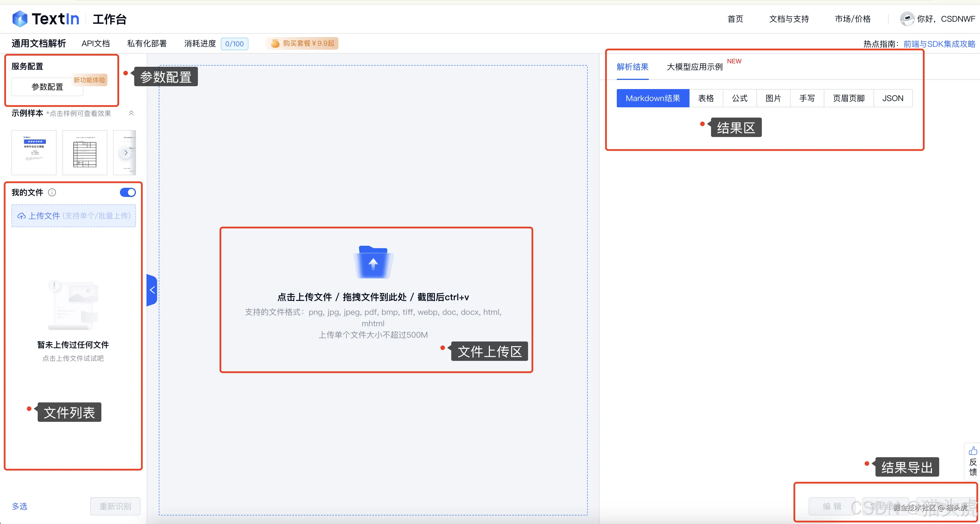This screenshot has height=524, width=980.
Task: Click the blue folder upload icon in center
Action: tap(373, 262)
